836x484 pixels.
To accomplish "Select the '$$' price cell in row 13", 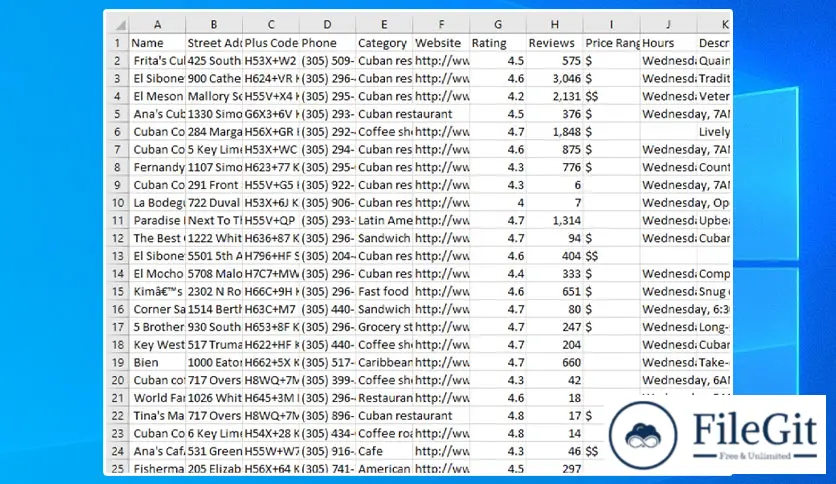I will pos(612,256).
